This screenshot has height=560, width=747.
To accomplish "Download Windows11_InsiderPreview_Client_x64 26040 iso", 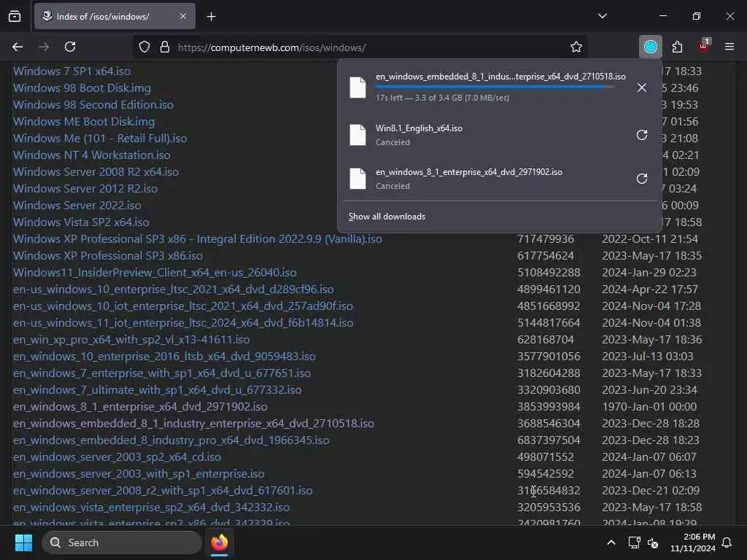I will (x=155, y=273).
